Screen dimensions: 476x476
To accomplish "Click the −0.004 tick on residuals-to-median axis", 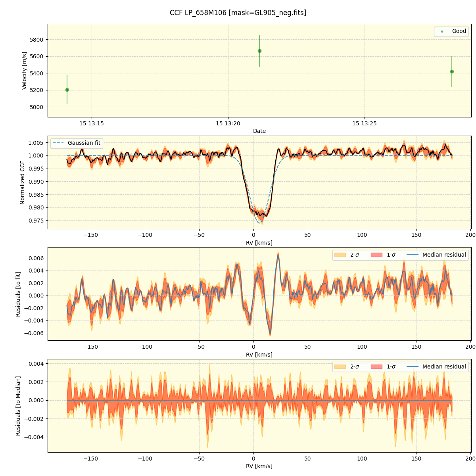I will click(34, 437).
